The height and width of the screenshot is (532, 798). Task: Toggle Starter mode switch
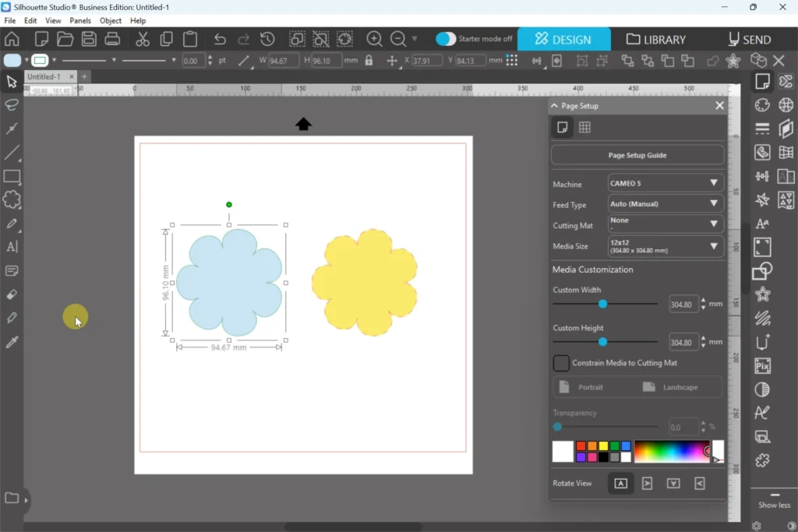point(446,39)
